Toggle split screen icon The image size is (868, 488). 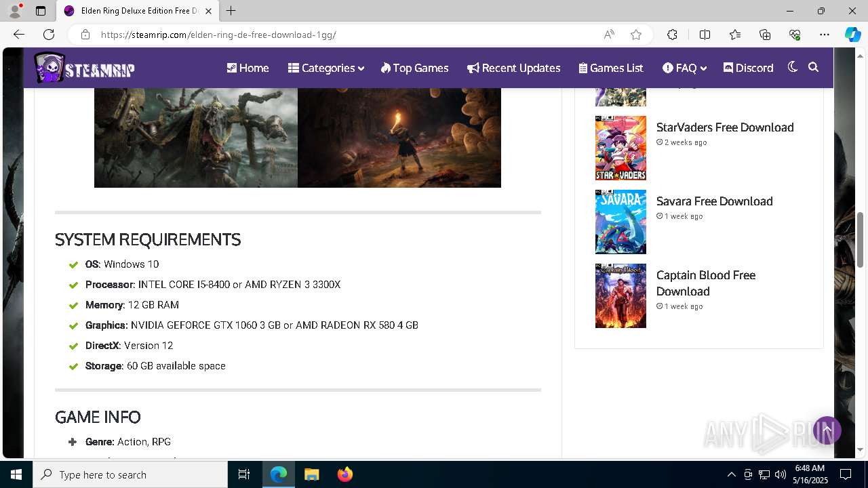(x=705, y=35)
